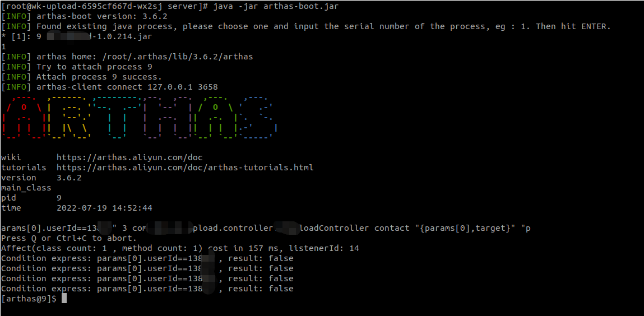
Task: Click the last Condition express result line
Action: [x=147, y=289]
